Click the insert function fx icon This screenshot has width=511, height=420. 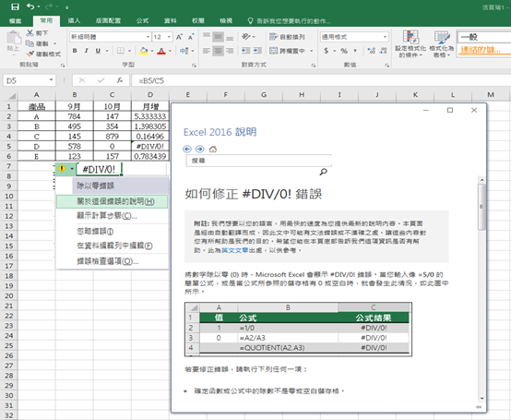click(x=120, y=80)
